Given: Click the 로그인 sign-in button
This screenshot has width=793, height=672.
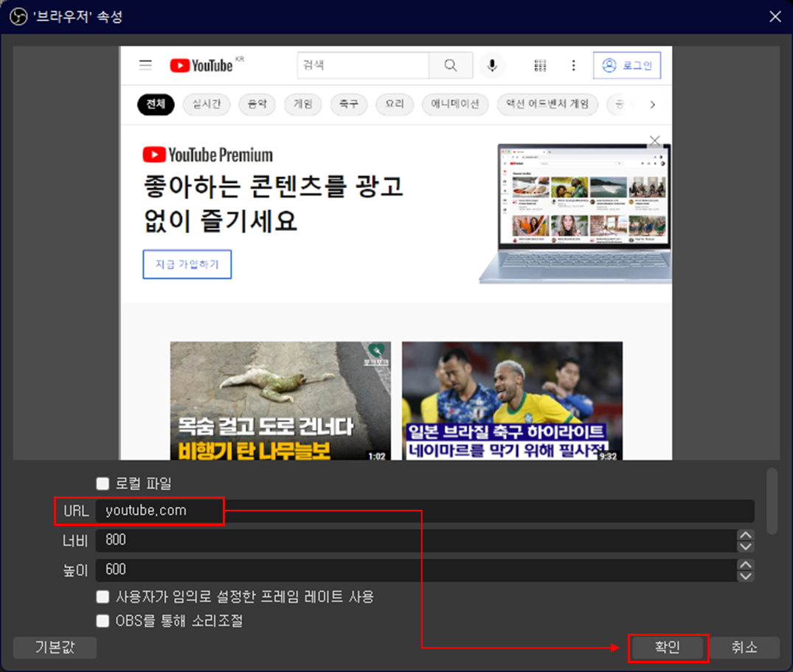Looking at the screenshot, I should (x=627, y=65).
